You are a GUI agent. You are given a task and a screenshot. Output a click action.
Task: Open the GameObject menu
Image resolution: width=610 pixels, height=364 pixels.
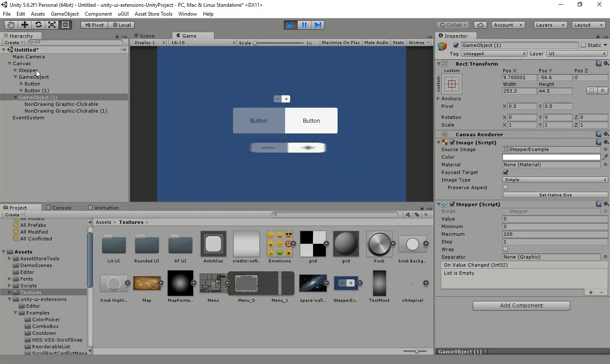click(x=64, y=14)
